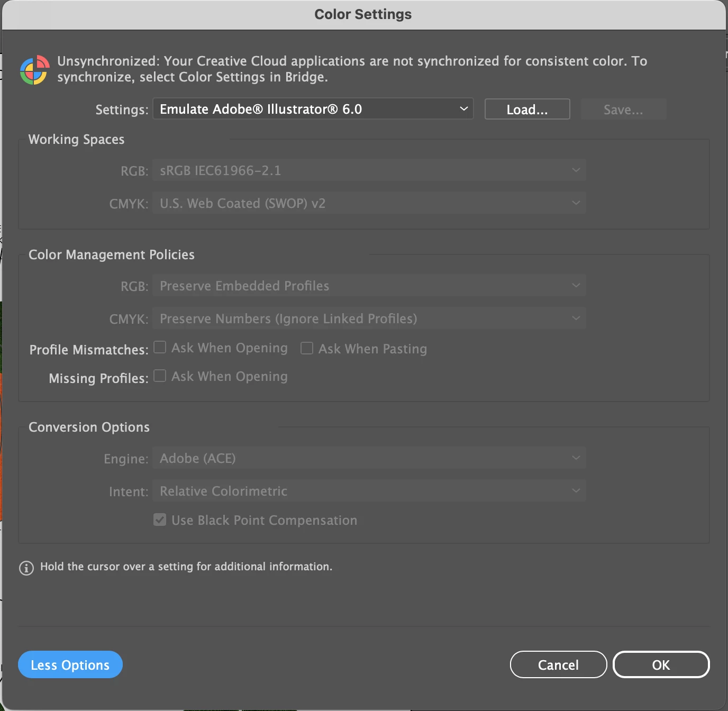Toggle Missing Profiles Ask When Opening checkbox
Screen dimensions: 728x711
pyautogui.click(x=160, y=376)
